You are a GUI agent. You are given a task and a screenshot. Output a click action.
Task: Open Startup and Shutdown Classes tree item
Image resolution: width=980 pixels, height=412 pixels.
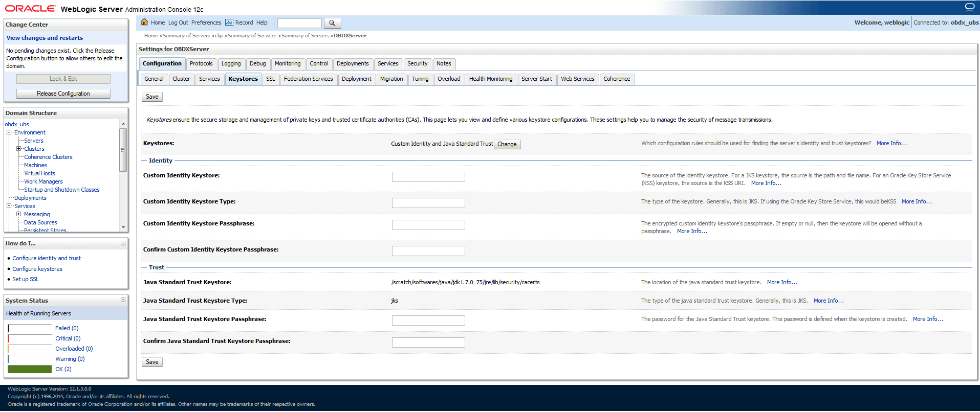pyautogui.click(x=62, y=190)
